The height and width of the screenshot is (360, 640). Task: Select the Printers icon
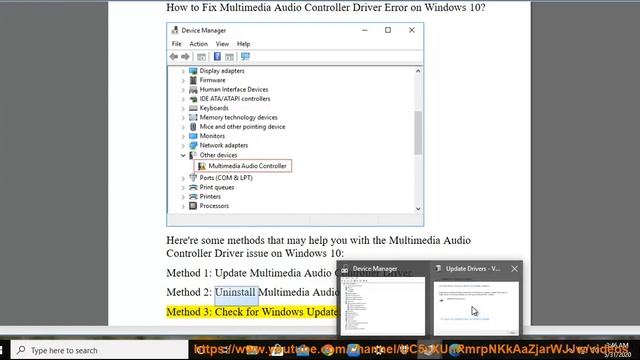point(193,197)
